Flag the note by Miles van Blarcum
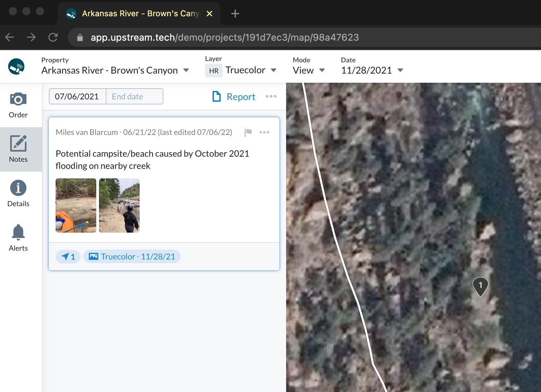This screenshot has height=392, width=541. click(x=248, y=132)
